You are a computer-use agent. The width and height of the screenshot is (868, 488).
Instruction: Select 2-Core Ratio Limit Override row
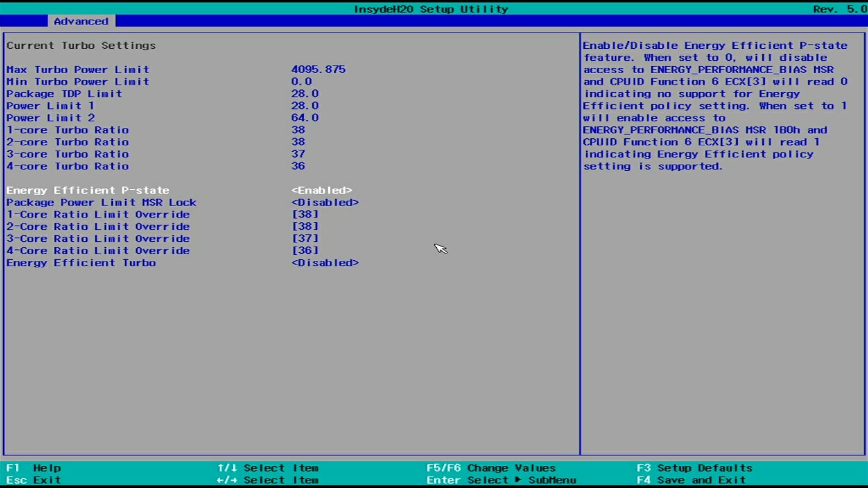(x=98, y=226)
